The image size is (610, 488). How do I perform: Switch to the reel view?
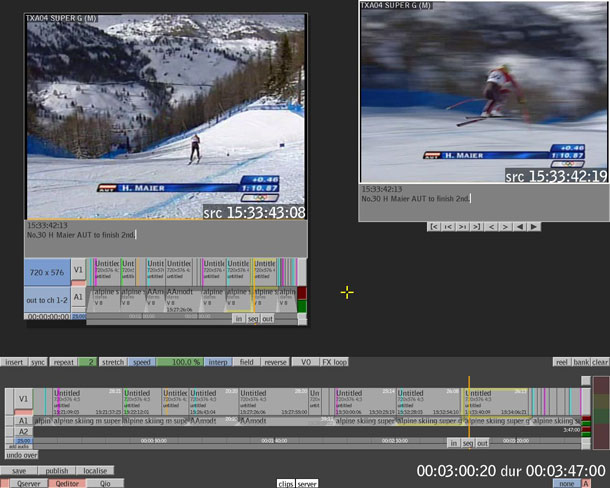562,362
